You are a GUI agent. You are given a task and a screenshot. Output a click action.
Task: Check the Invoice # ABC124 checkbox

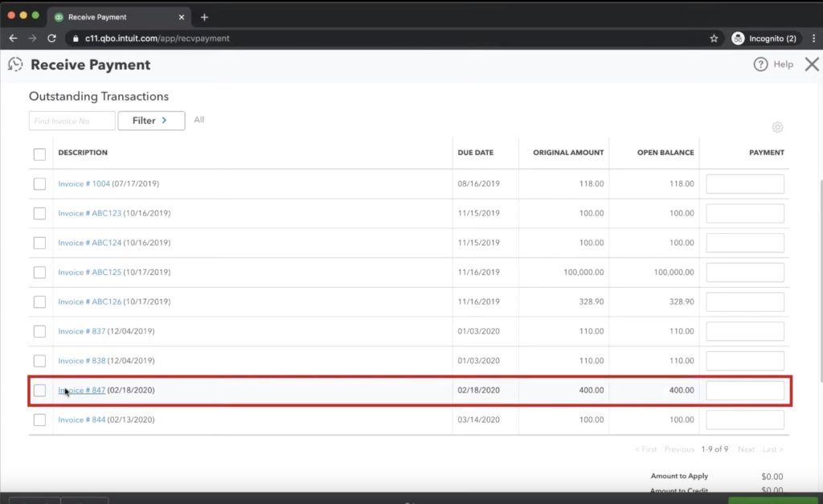tap(39, 243)
